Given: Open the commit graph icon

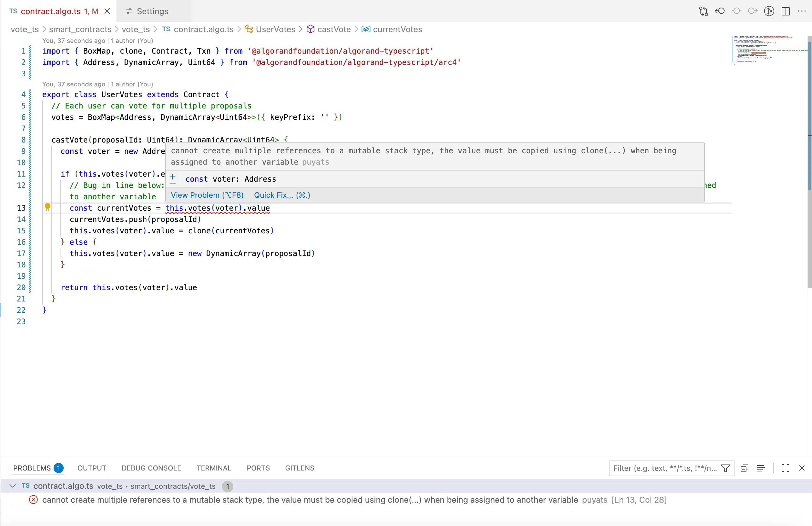Looking at the screenshot, I should pos(769,11).
